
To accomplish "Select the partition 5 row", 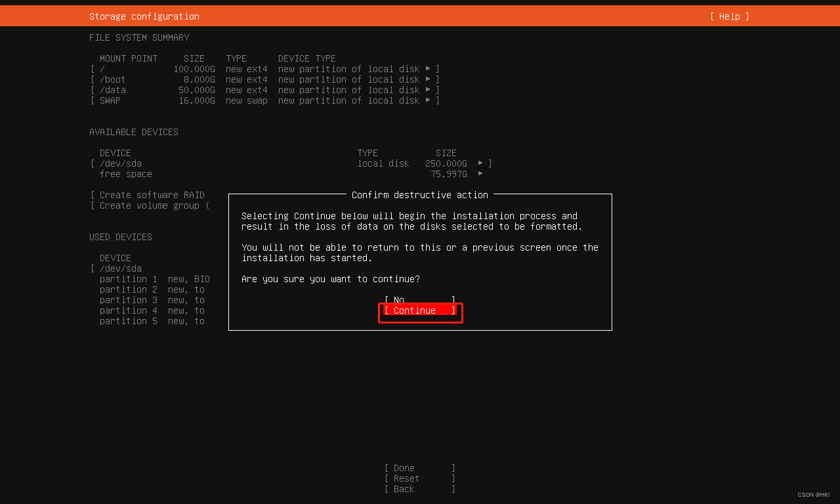I will pyautogui.click(x=152, y=321).
